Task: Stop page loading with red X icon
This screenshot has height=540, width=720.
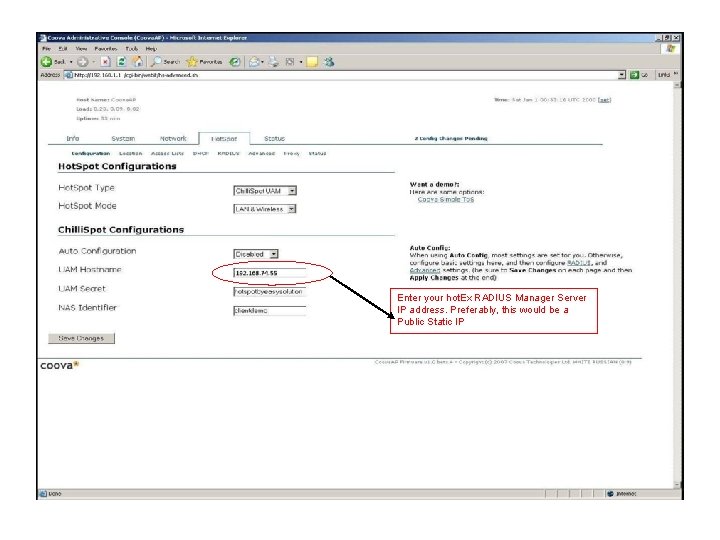Action: click(x=105, y=62)
